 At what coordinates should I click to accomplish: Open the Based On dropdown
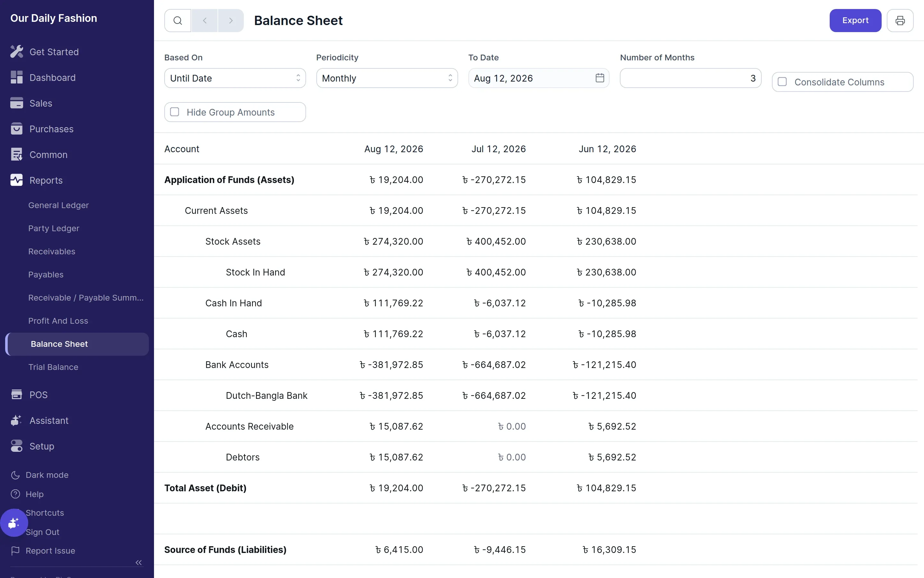pos(235,78)
